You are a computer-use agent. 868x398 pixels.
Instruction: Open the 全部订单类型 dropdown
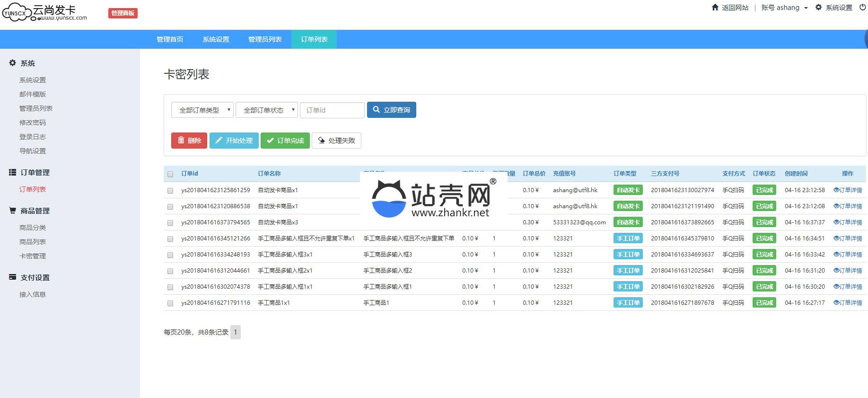pos(202,110)
